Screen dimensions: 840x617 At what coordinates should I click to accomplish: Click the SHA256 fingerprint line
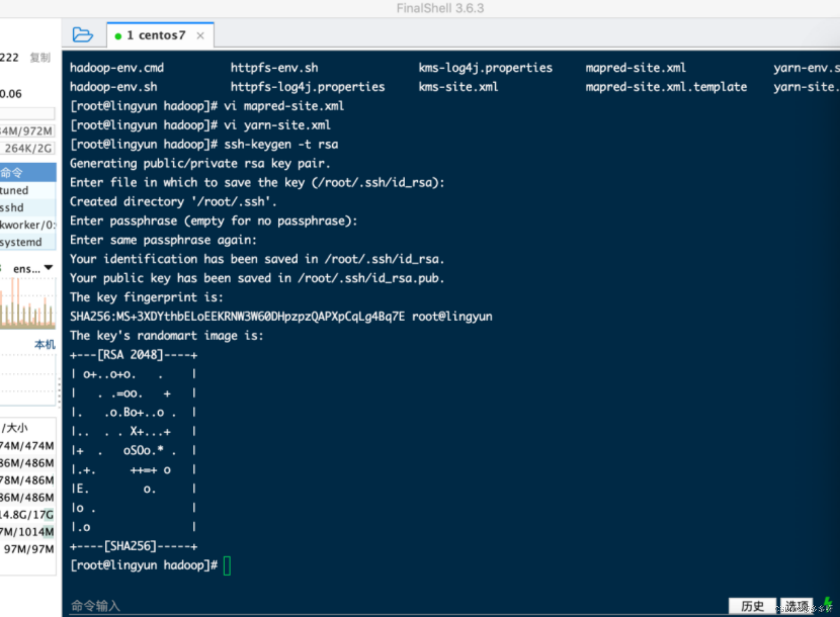click(x=281, y=317)
